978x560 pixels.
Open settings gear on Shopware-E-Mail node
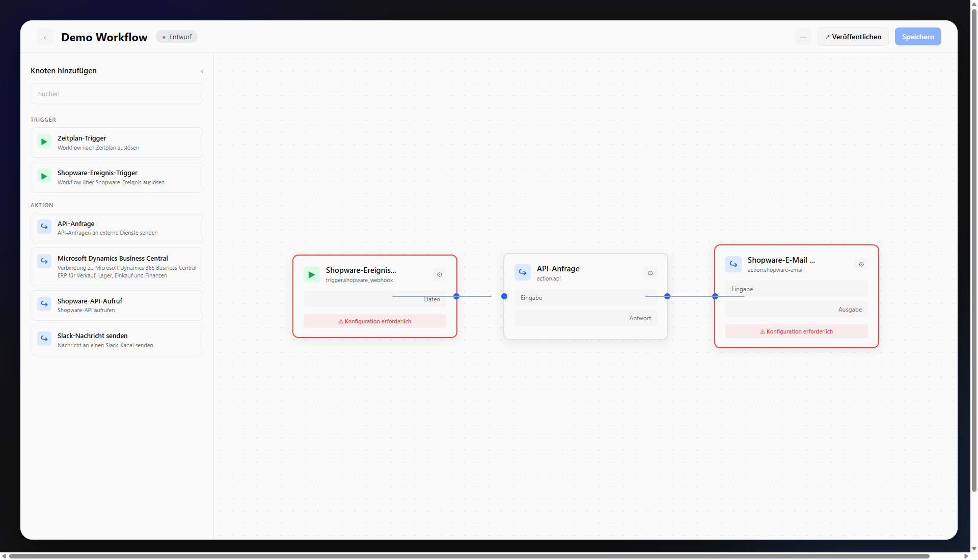(x=861, y=264)
